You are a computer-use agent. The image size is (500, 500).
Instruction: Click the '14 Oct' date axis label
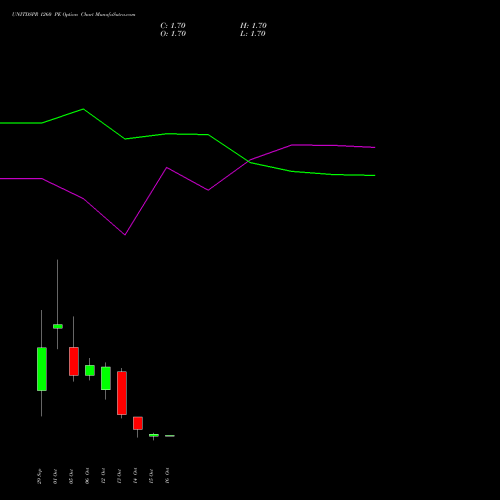[x=135, y=476]
